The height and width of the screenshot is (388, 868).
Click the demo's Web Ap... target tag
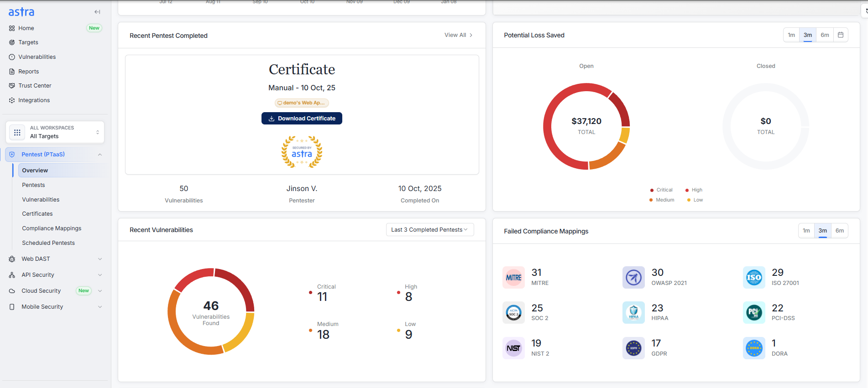(302, 103)
